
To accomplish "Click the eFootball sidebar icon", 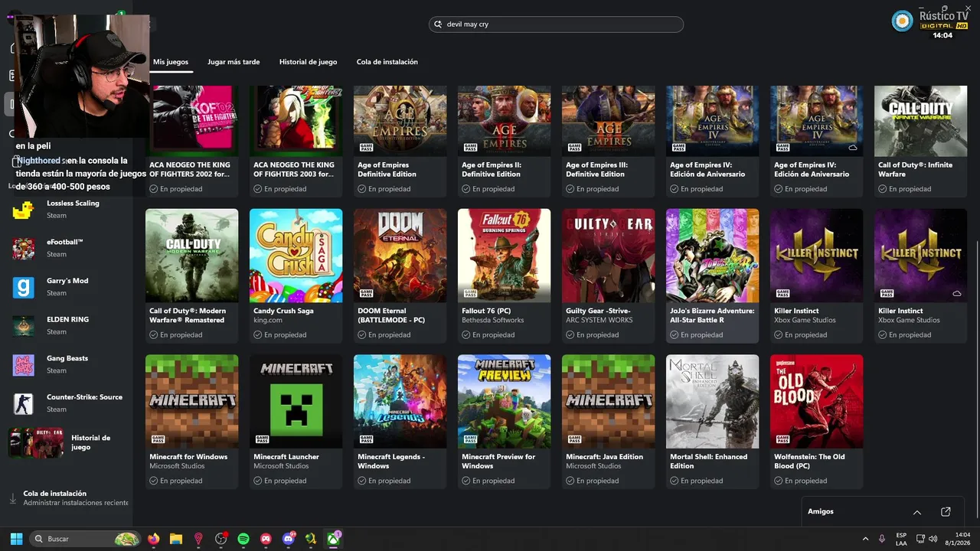I will coord(23,249).
